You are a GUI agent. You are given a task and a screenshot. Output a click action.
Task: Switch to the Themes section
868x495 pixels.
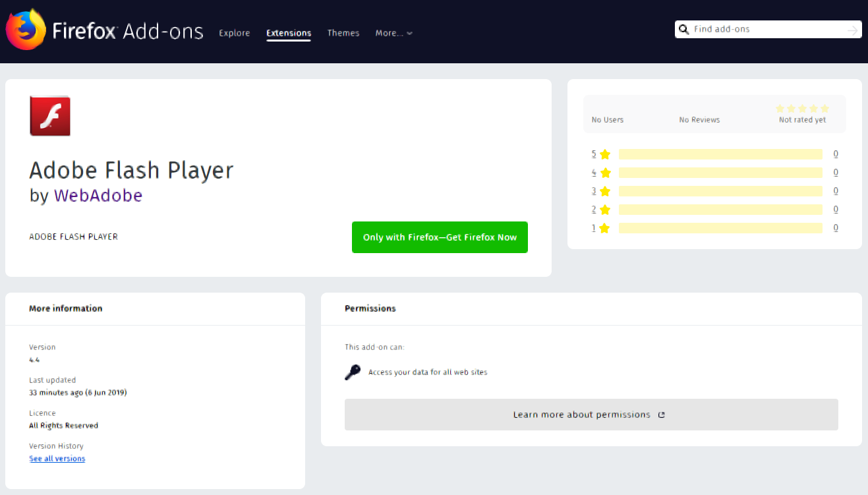click(x=343, y=33)
